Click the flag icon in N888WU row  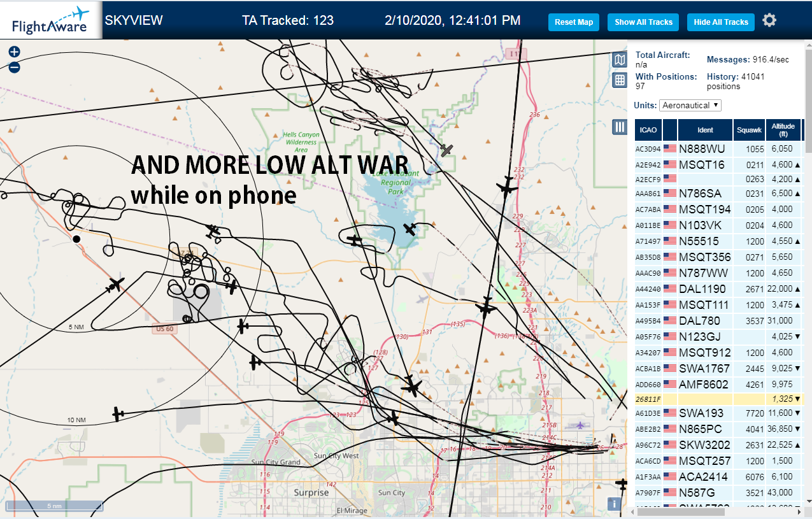tap(669, 148)
